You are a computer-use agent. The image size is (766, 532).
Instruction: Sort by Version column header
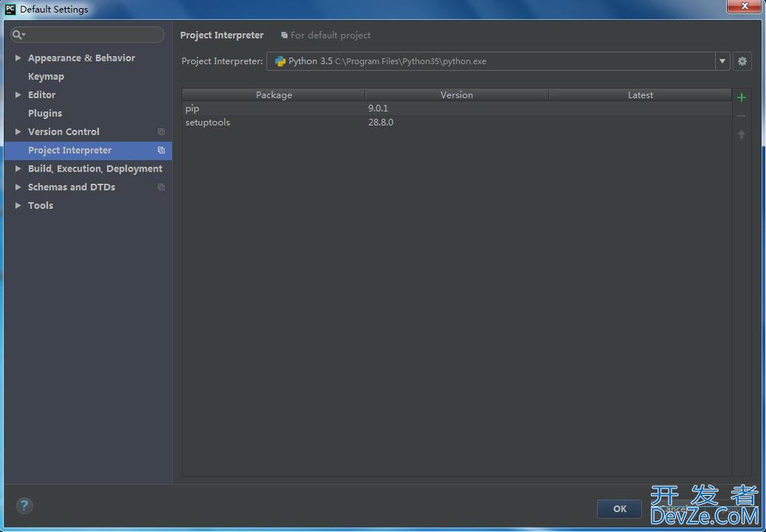(x=457, y=94)
